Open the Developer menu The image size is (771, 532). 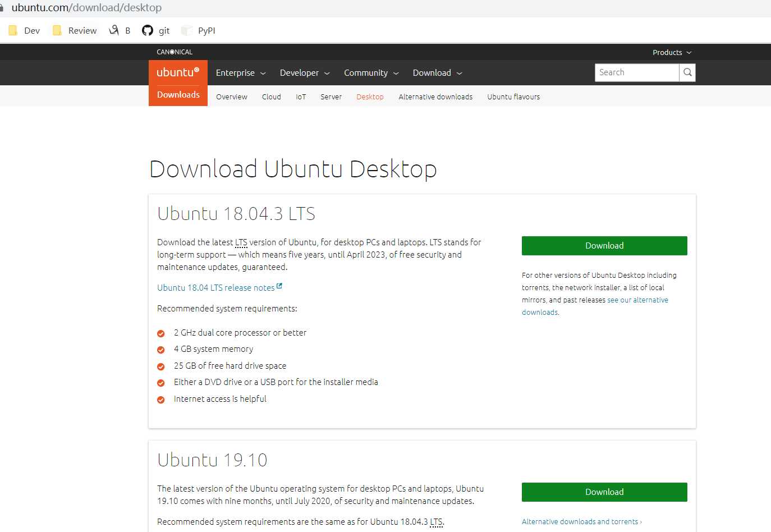coord(305,73)
